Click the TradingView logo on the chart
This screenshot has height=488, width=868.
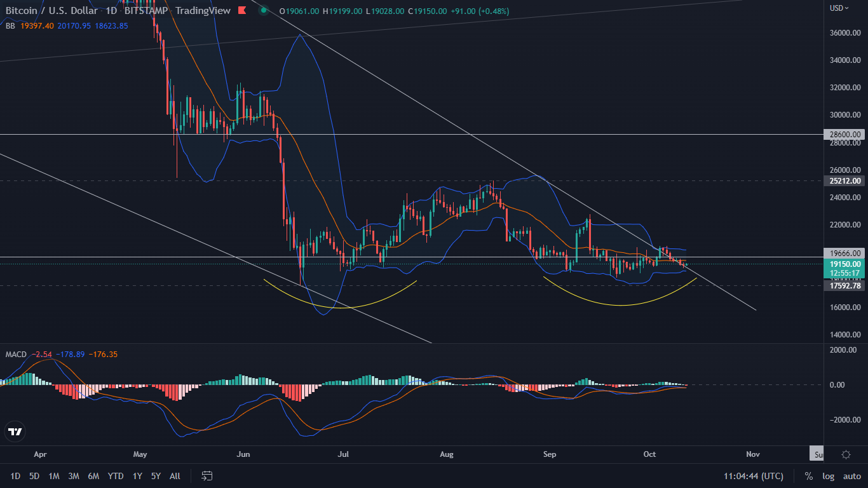pos(15,431)
